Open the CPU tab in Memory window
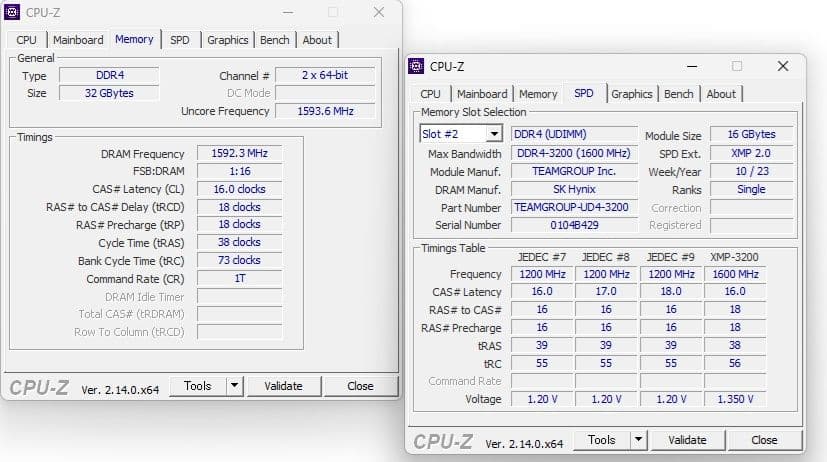 (26, 40)
